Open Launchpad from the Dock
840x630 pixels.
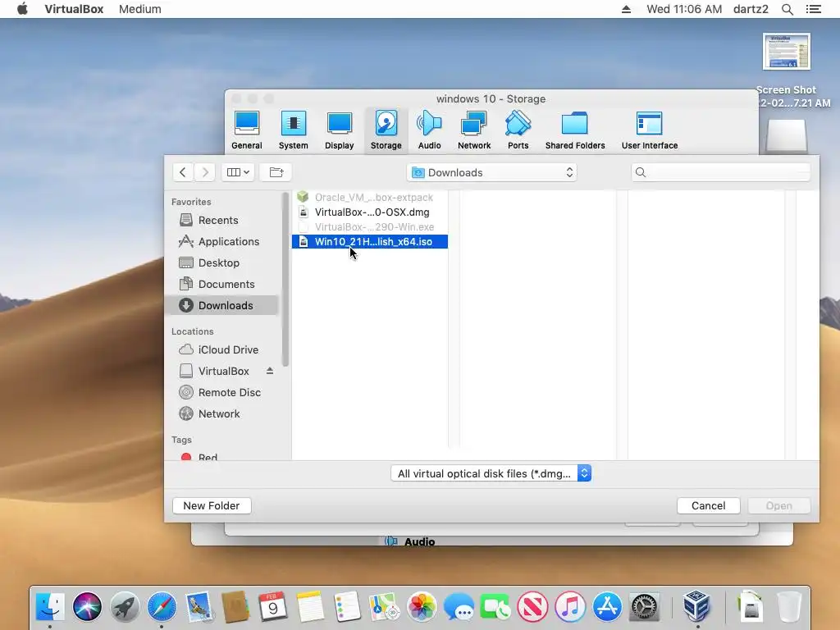coord(125,607)
